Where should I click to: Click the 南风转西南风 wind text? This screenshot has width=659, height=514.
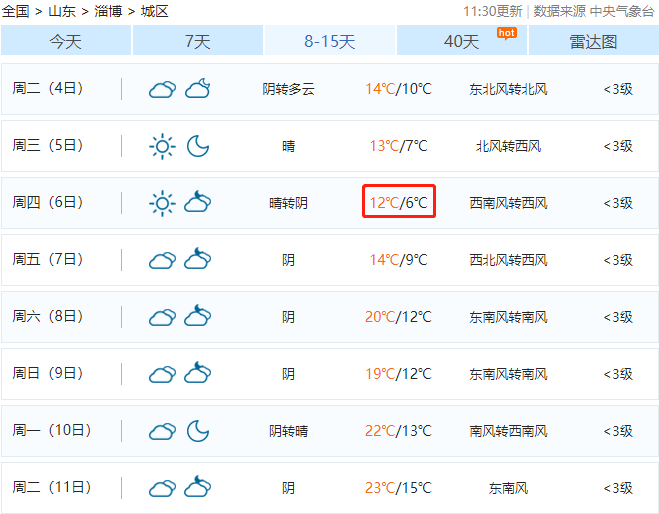coord(509,431)
